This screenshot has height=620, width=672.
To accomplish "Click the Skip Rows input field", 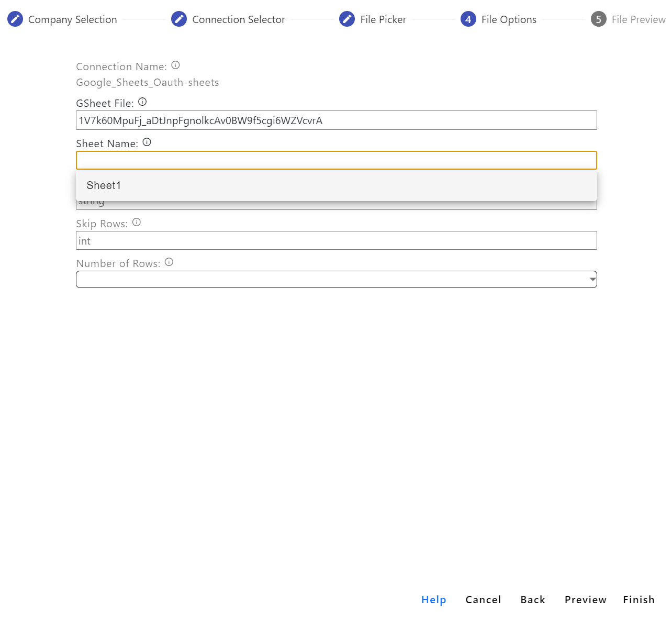I will (336, 241).
